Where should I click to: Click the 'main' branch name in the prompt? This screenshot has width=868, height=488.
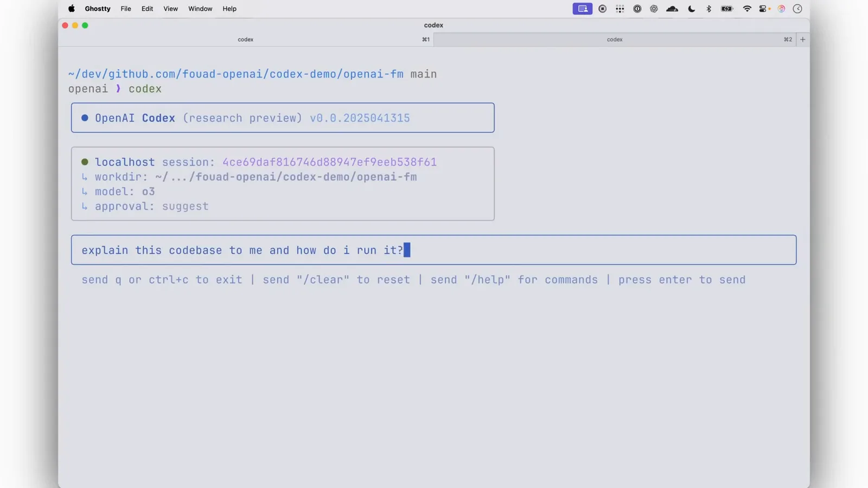tap(424, 74)
